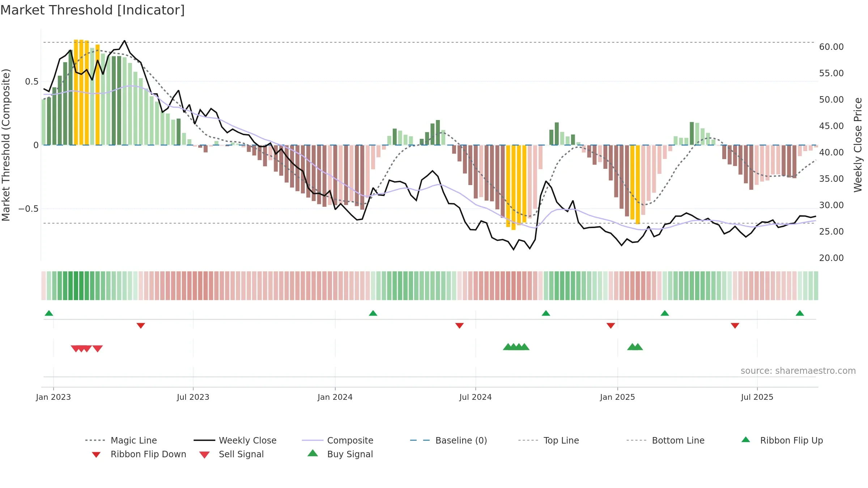Image resolution: width=868 pixels, height=488 pixels.
Task: Click the chart title Market Threshold [Indicator]
Action: (x=93, y=10)
